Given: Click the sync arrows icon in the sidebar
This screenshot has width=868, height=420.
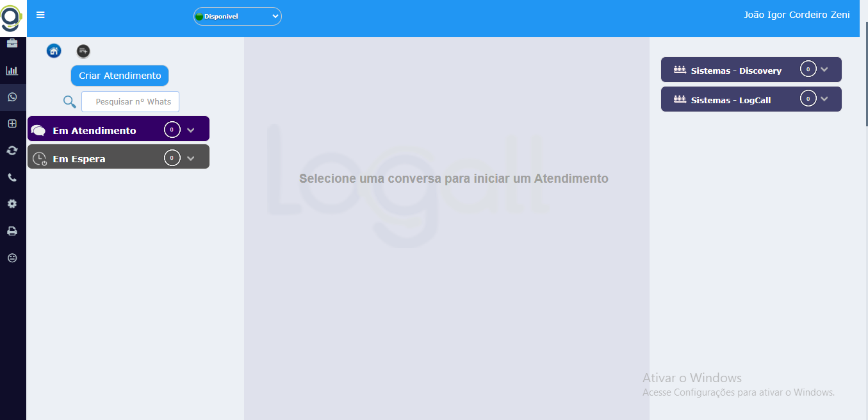Looking at the screenshot, I should [x=12, y=151].
